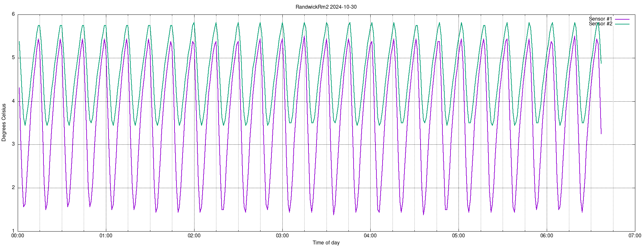Select the 05:00 time tick label
The height and width of the screenshot is (247, 644).
(459, 236)
